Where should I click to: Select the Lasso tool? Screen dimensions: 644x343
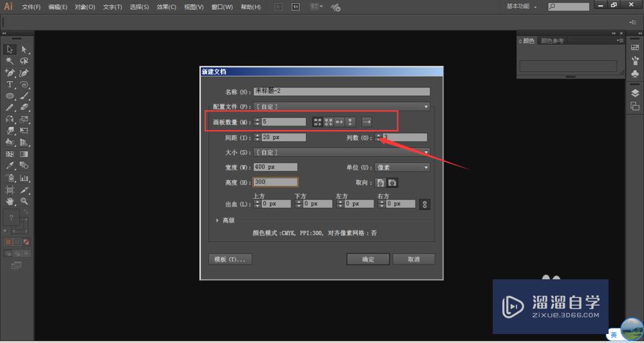pyautogui.click(x=24, y=61)
